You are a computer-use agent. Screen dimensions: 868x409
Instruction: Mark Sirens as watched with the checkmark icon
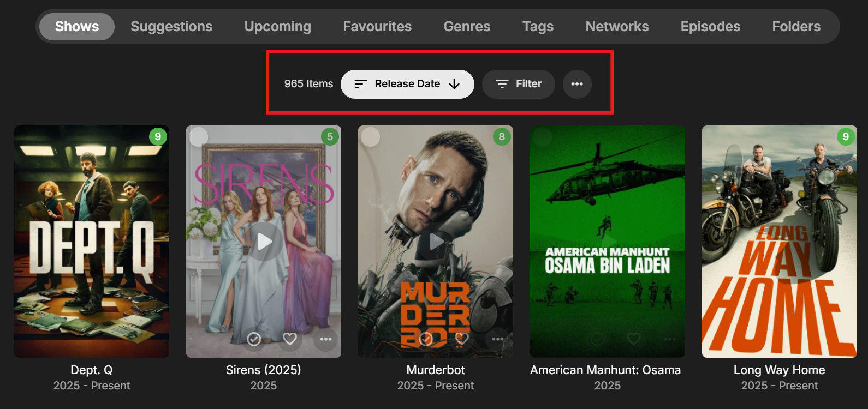pos(254,339)
